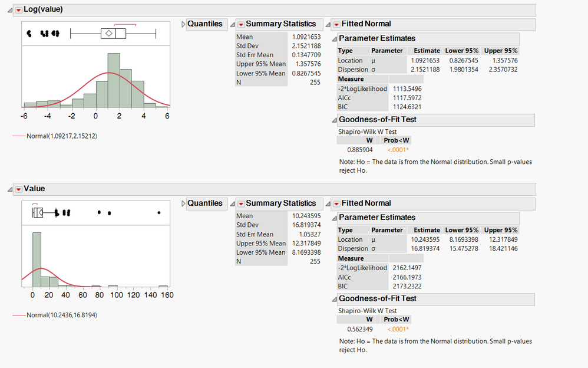
Task: Click the Log(value) AICc value 1117.5972
Action: coord(407,98)
